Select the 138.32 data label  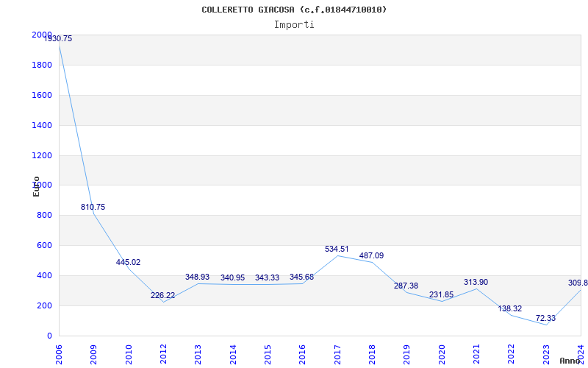[509, 308]
